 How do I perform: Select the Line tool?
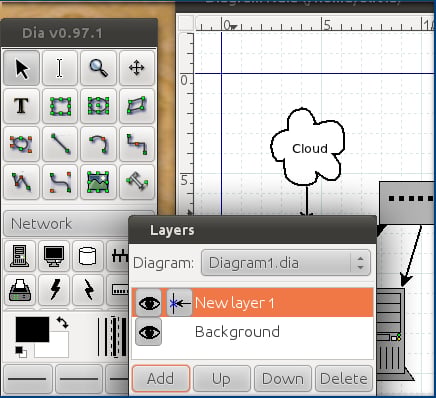[60, 144]
